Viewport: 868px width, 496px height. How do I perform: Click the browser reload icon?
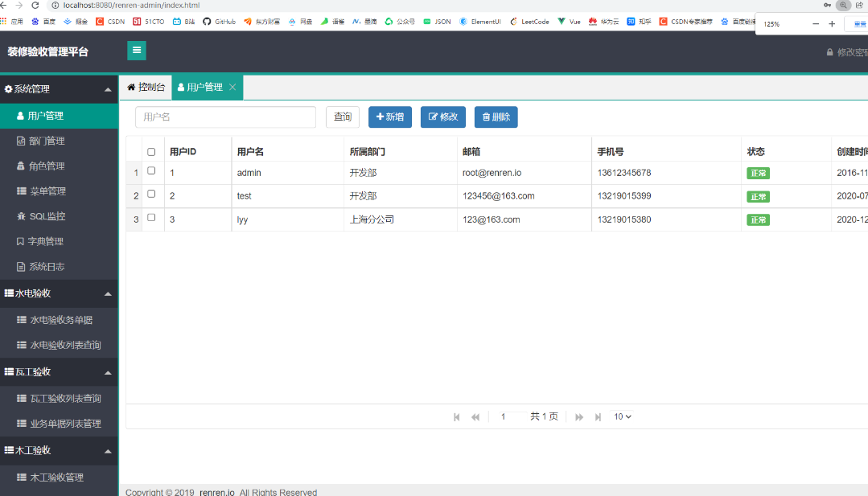(35, 5)
